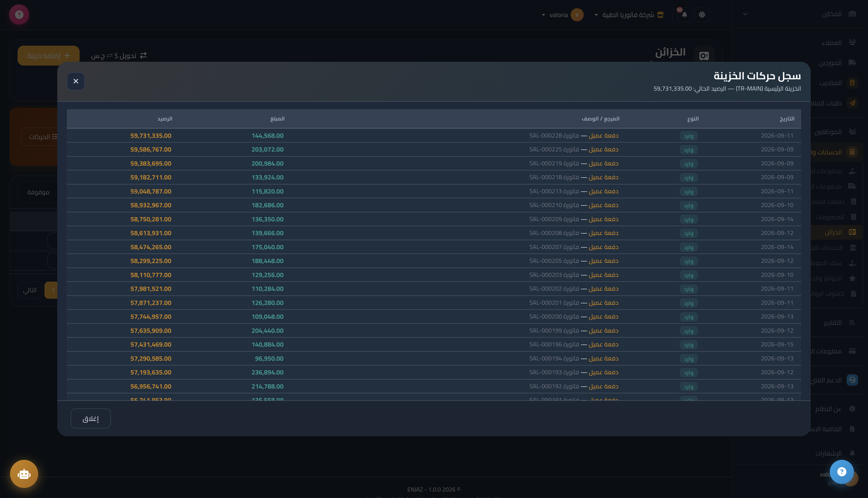Open the blue help question bubble
The height and width of the screenshot is (498, 868).
click(842, 472)
